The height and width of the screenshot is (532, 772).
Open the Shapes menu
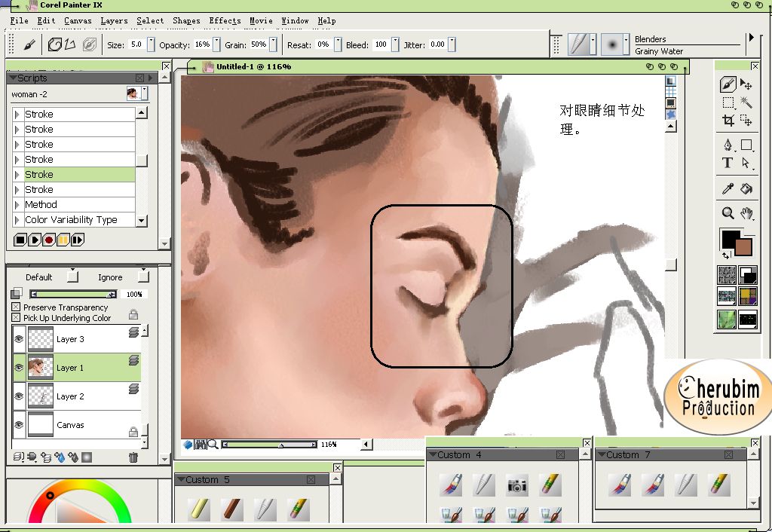point(186,20)
